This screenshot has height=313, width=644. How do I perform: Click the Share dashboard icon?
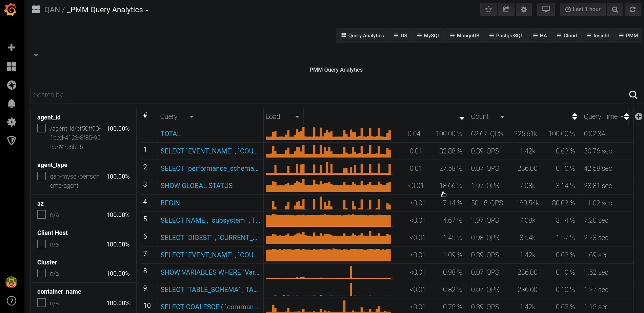[506, 10]
